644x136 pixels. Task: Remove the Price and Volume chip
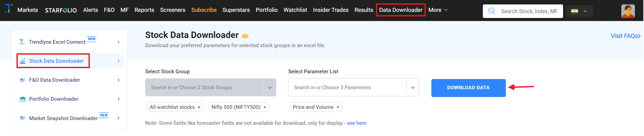coord(338,107)
